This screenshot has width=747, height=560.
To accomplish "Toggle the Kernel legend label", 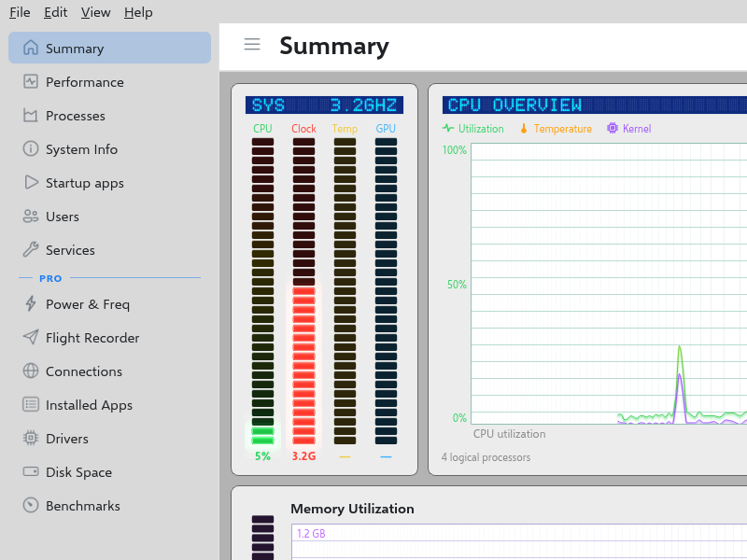I will click(637, 129).
